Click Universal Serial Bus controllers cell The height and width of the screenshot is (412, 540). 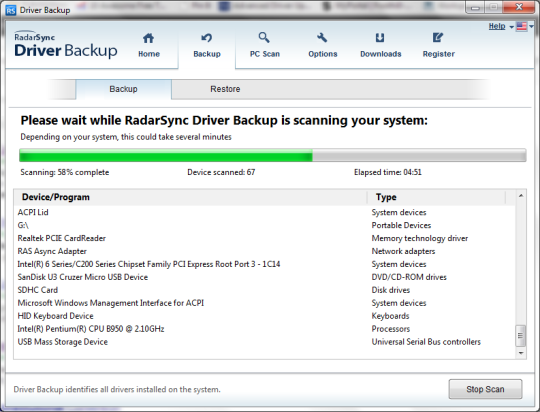click(x=426, y=342)
